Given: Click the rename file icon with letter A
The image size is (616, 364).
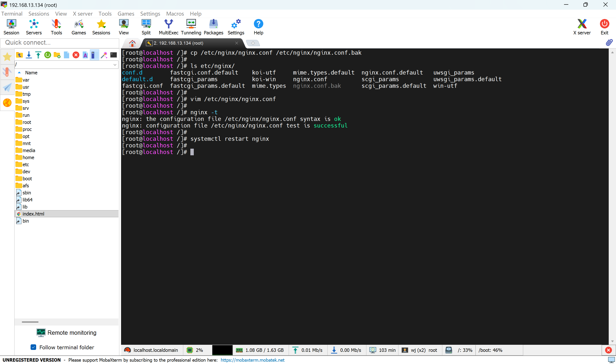Looking at the screenshot, I should pos(85,55).
